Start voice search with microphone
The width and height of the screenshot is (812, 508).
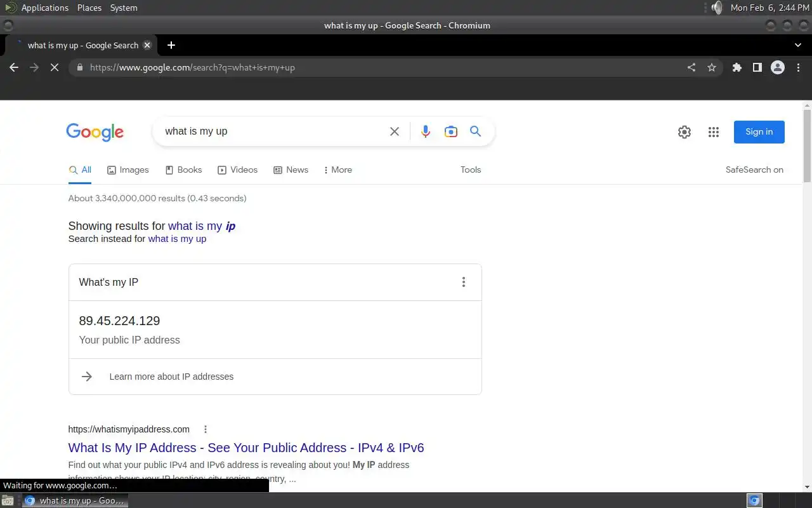coord(426,131)
